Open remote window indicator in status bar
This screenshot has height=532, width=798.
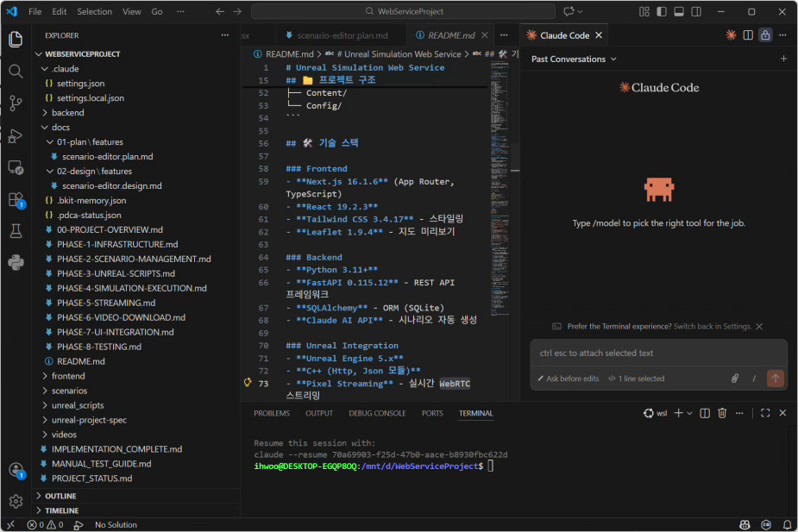click(10, 524)
